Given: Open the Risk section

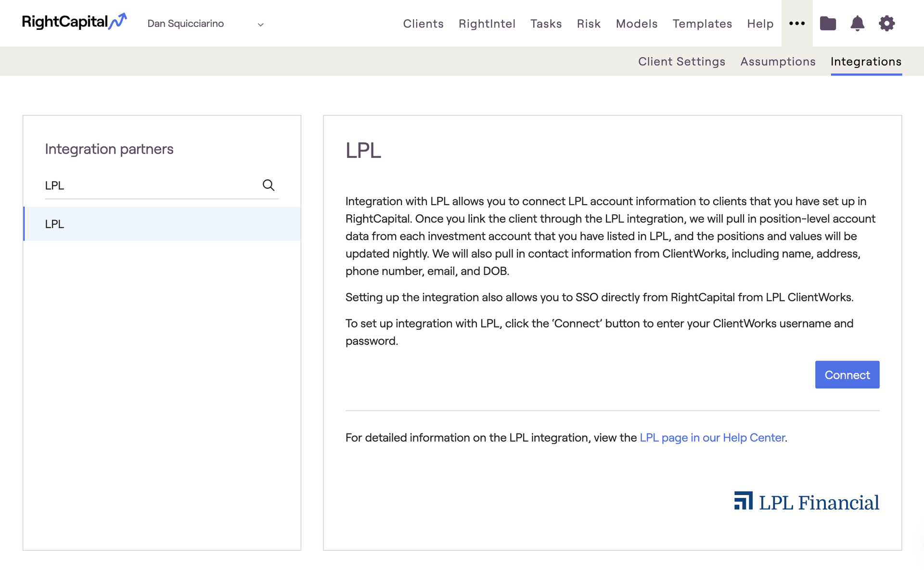Looking at the screenshot, I should [x=589, y=24].
